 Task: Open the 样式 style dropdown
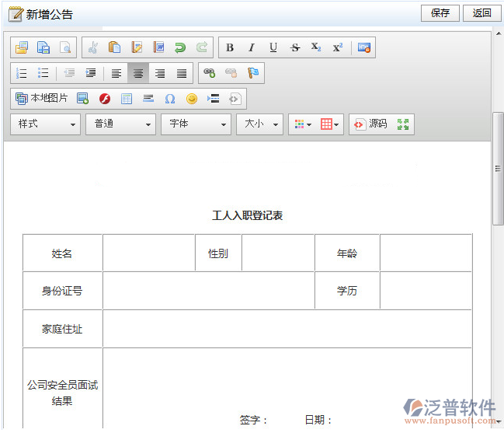(x=45, y=124)
